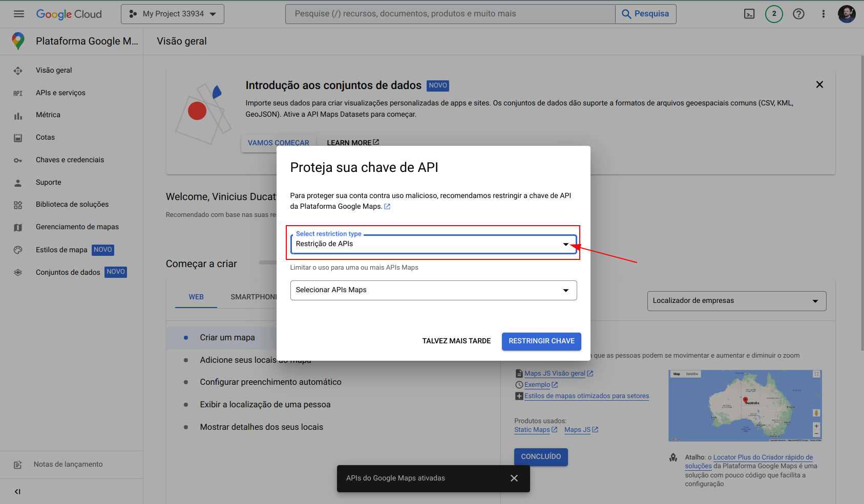Open the Exemplo link

click(x=541, y=385)
